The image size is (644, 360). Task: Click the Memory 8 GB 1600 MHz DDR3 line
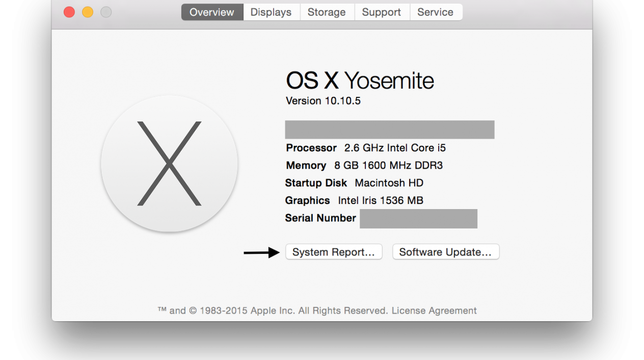[365, 165]
